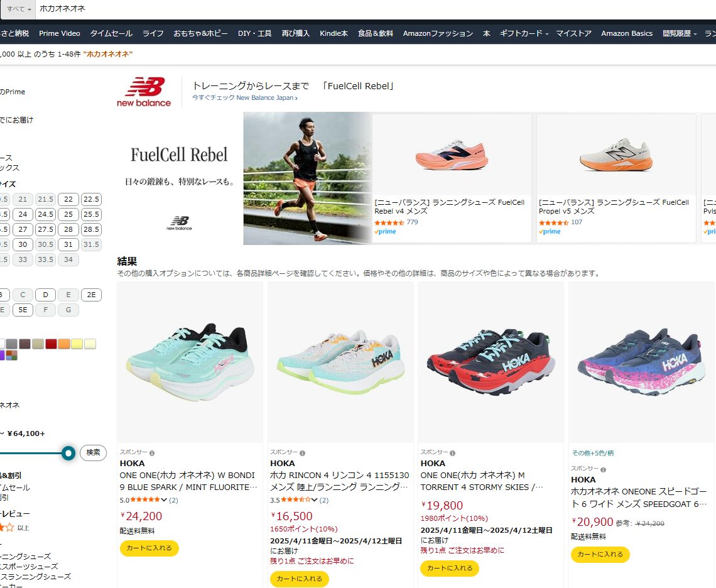Viewport: 716px width, 588px height.
Task: Click small New Balance logo in FuelCell banner
Action: [179, 223]
